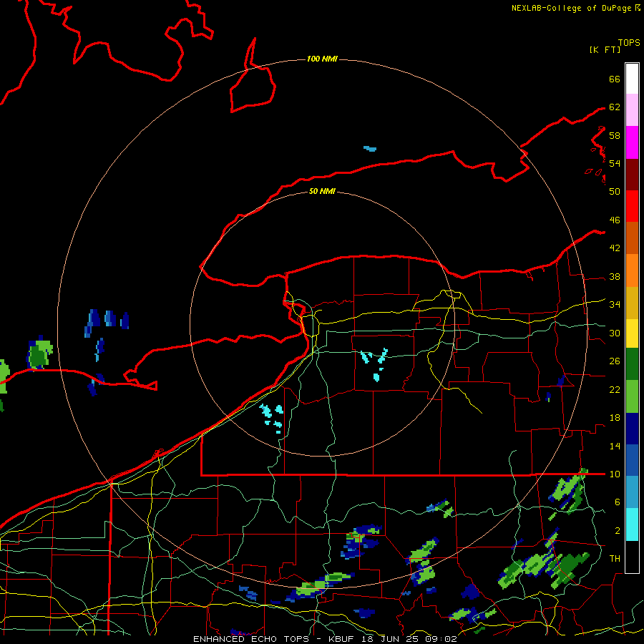Image resolution: width=644 pixels, height=644 pixels.
Task: Click the 62 value on tops scale
Action: tap(615, 107)
